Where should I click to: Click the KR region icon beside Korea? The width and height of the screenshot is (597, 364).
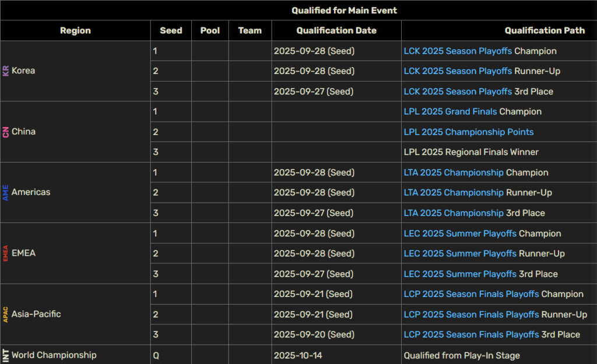[x=6, y=70]
